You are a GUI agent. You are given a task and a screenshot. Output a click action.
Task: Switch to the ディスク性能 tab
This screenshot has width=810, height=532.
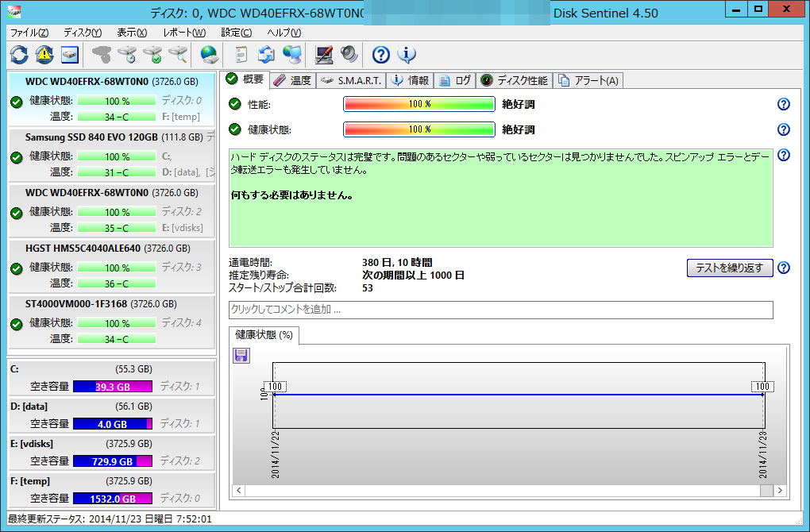coord(515,80)
